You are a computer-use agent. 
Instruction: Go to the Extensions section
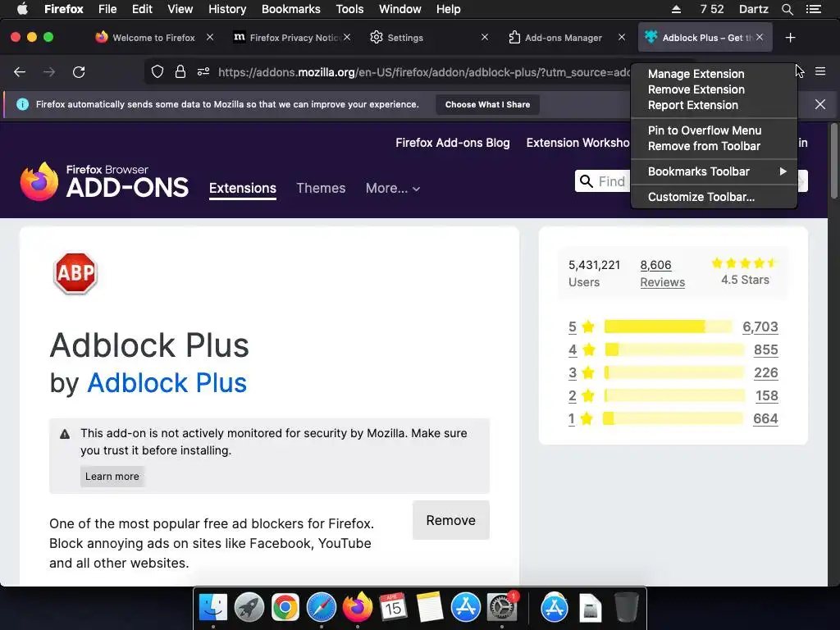(x=243, y=188)
